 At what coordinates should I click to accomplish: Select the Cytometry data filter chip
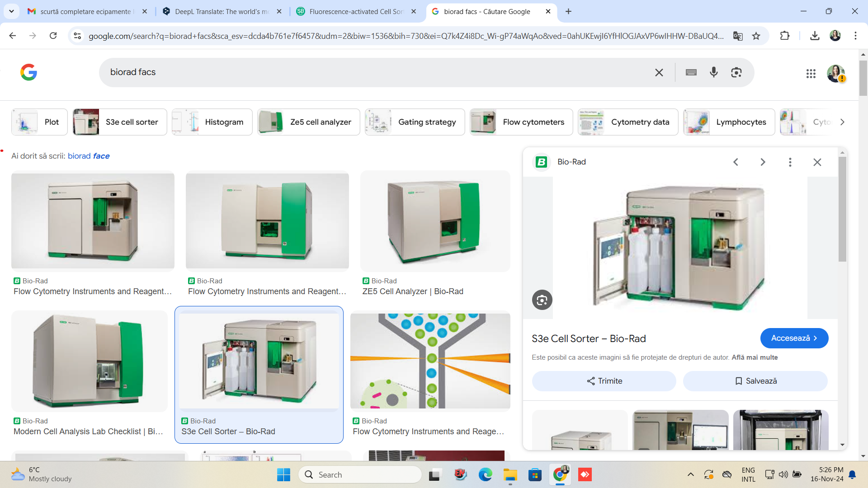pos(628,122)
